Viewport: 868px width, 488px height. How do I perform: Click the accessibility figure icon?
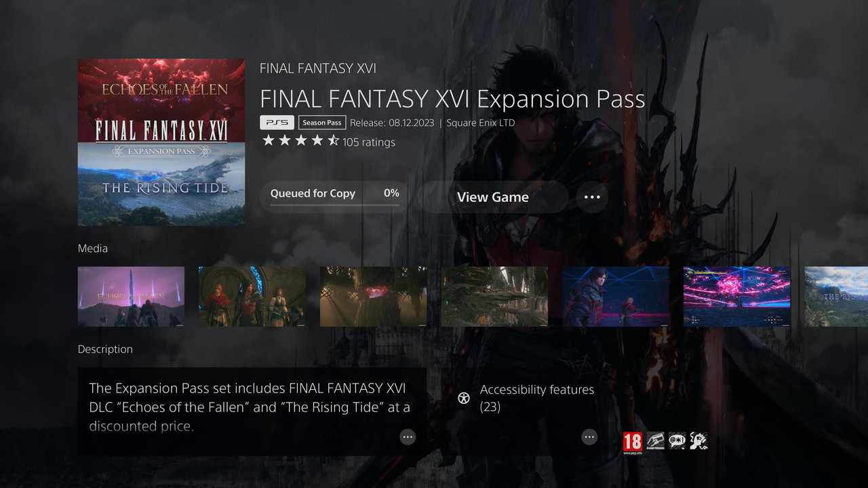[464, 398]
